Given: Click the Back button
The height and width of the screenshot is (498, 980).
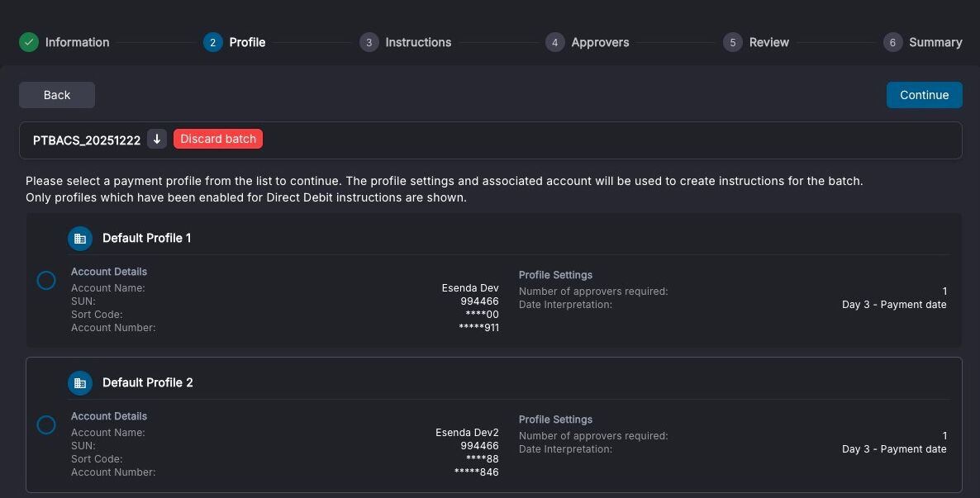Looking at the screenshot, I should (x=57, y=95).
